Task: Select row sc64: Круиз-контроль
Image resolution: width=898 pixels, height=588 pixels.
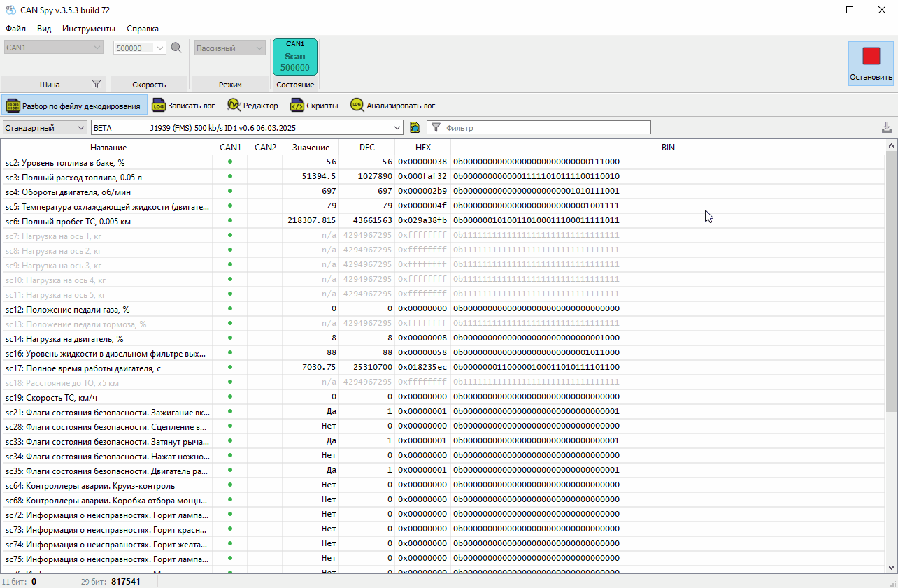Action: (443, 485)
